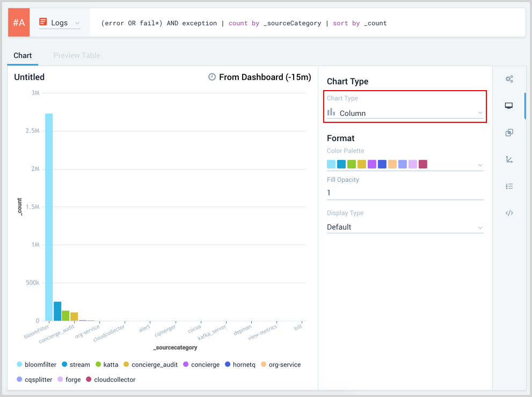This screenshot has width=532, height=397.
Task: Switch to the Preview Table tab
Action: (x=77, y=56)
